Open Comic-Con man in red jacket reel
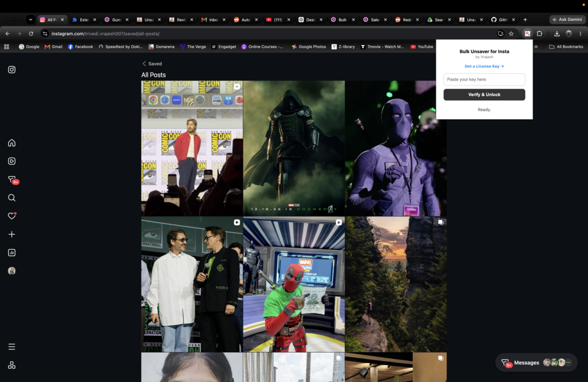The image size is (588, 382). [192, 149]
